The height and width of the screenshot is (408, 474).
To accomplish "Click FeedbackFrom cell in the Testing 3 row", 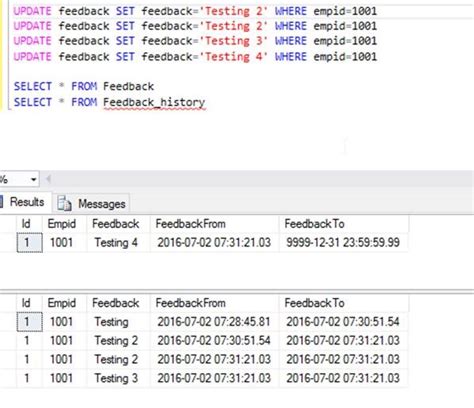I will pos(214,378).
